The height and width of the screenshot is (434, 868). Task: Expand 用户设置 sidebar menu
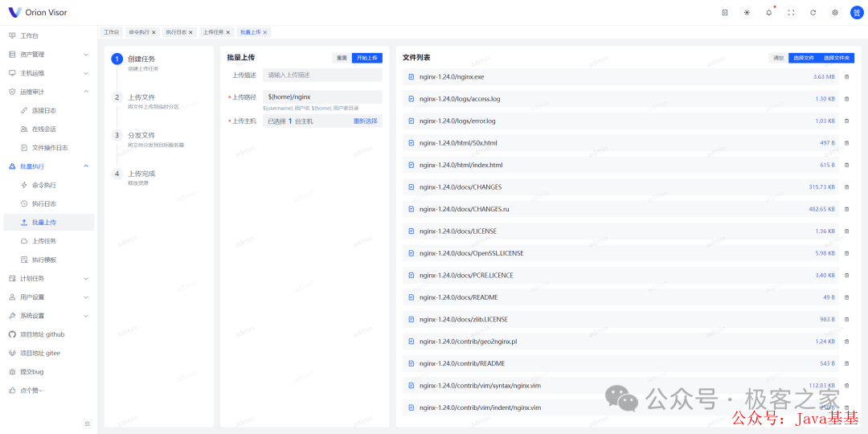click(x=49, y=297)
